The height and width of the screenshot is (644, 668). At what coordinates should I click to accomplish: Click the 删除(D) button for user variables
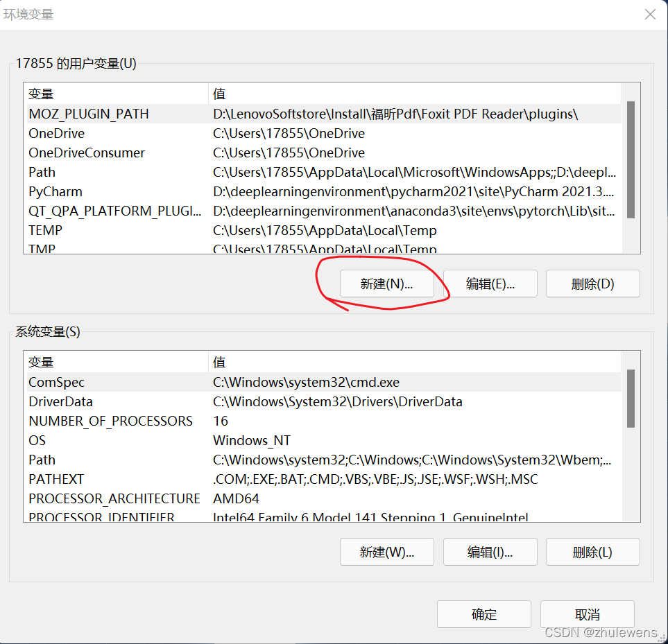point(592,284)
